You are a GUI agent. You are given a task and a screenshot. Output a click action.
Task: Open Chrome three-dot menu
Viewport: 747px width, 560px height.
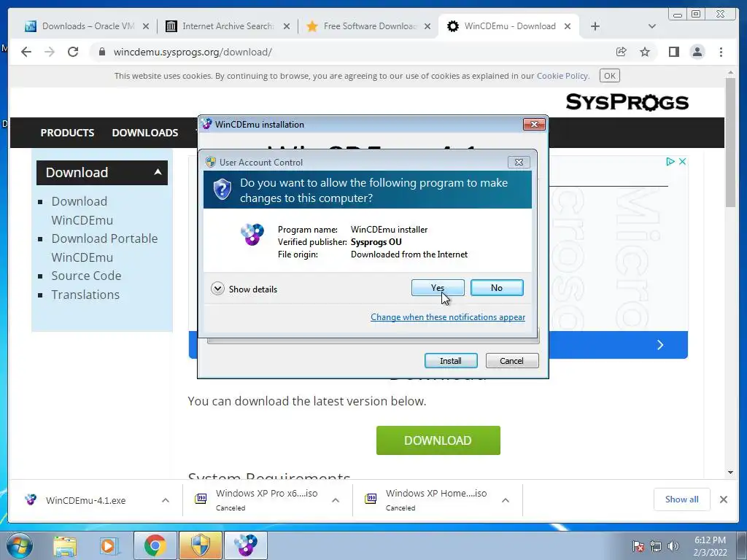click(721, 52)
